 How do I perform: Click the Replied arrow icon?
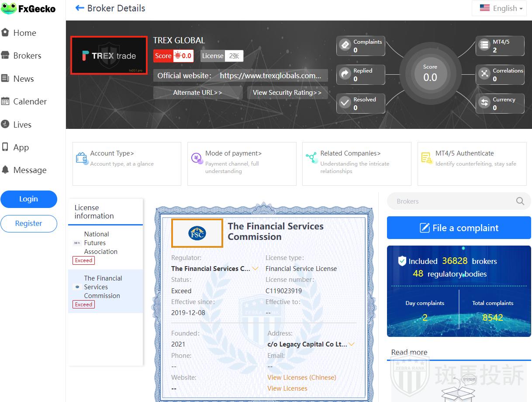pyautogui.click(x=345, y=74)
